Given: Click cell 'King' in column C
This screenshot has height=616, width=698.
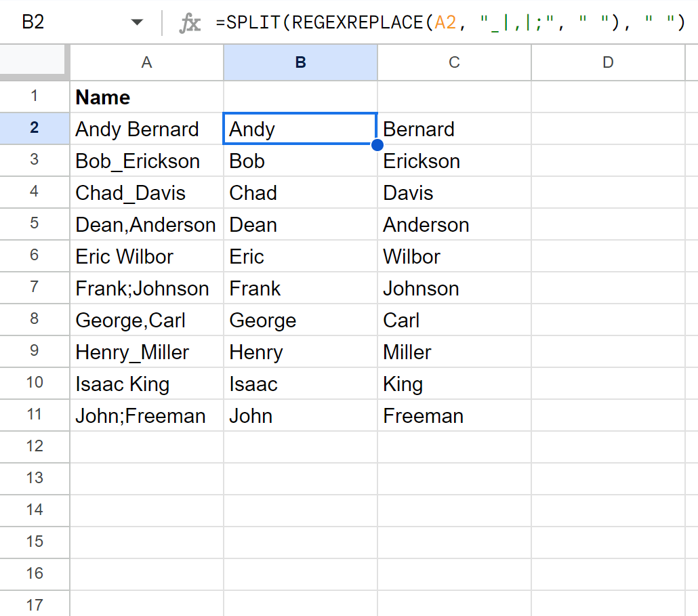Looking at the screenshot, I should click(x=454, y=384).
